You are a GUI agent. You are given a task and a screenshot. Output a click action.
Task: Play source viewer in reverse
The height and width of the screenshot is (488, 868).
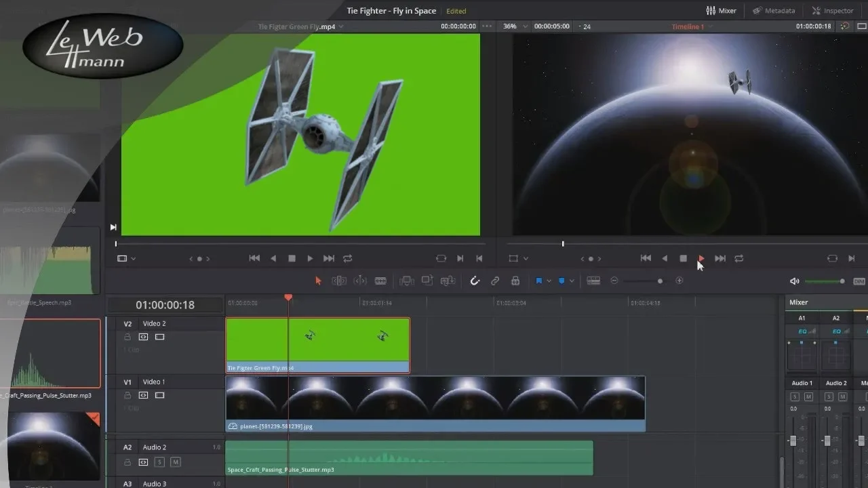[x=273, y=258]
